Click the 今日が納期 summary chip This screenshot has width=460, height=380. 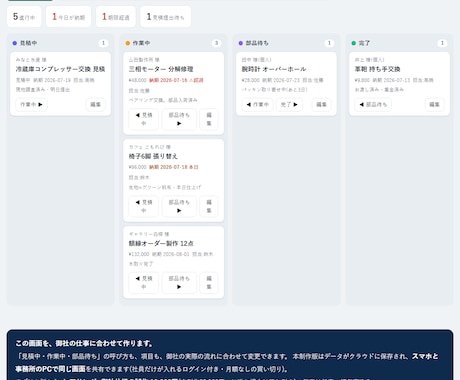click(68, 17)
